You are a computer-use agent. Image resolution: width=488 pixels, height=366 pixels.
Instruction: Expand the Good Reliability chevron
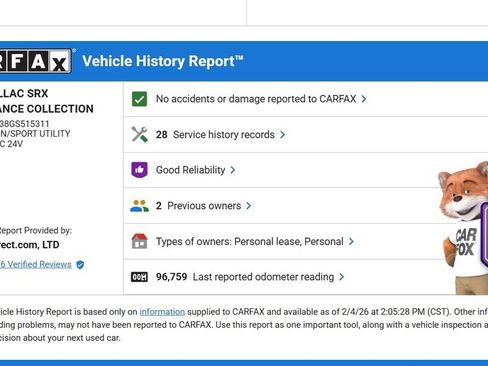[233, 170]
